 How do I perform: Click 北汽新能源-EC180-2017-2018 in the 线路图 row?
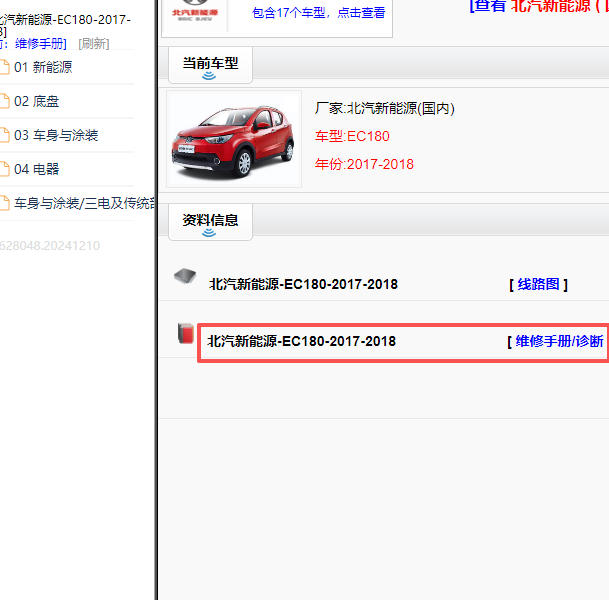pyautogui.click(x=303, y=284)
